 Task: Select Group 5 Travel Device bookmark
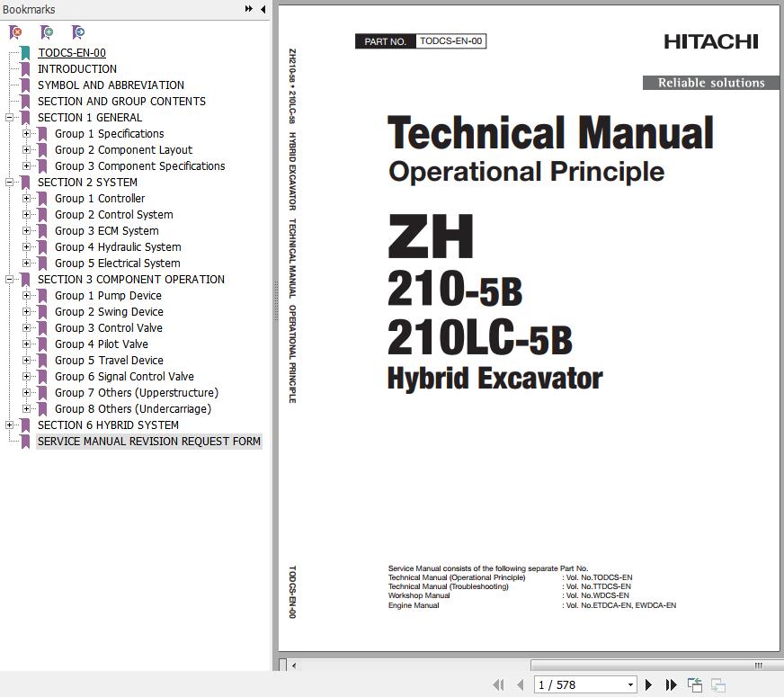point(109,361)
